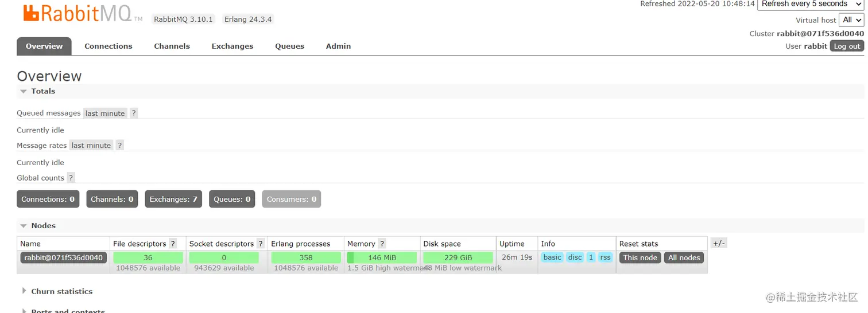Viewport: 868px width, 313px height.
Task: Change Message rates 'last minute' range
Action: pos(91,145)
